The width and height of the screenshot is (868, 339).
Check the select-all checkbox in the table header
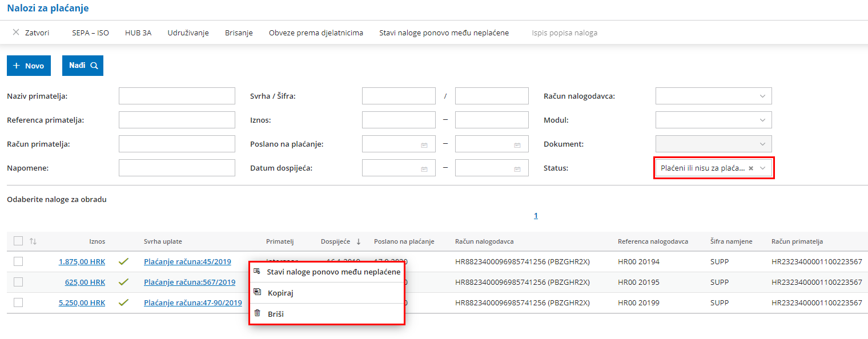[18, 241]
